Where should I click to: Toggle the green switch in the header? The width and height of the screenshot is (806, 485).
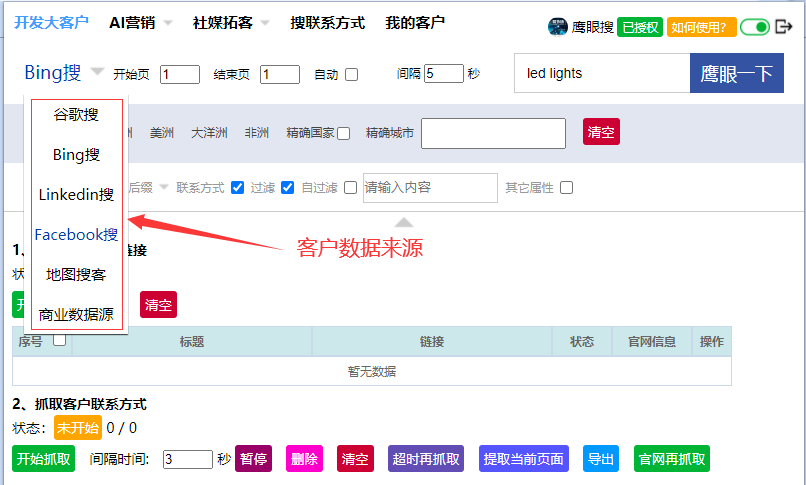tap(754, 27)
